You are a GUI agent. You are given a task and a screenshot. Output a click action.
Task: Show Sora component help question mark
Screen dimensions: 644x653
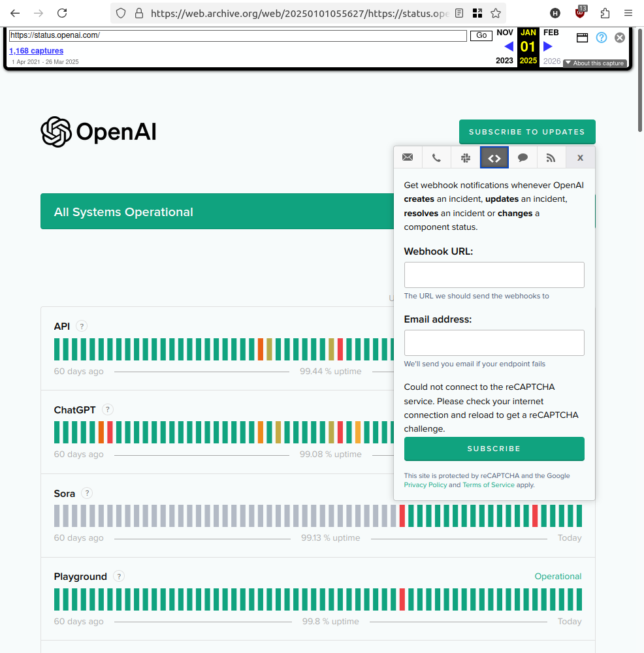pos(87,493)
